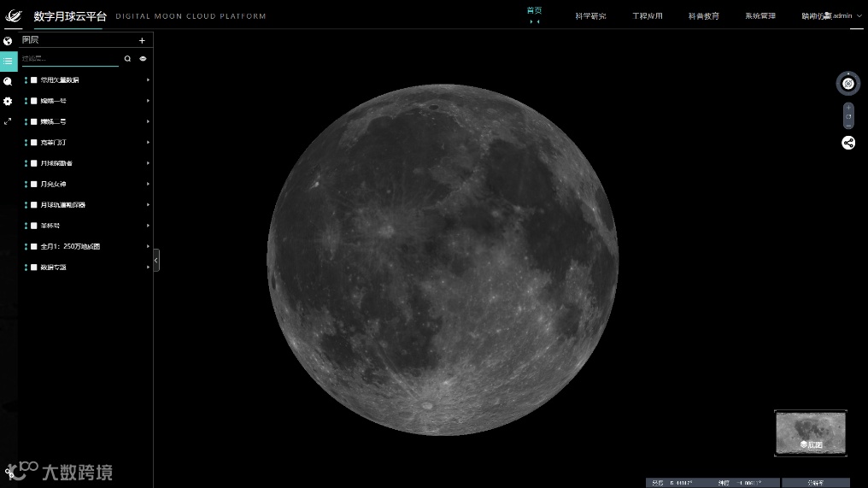Click the compass navigation control
Image resolution: width=868 pixels, height=488 pixels.
848,84
